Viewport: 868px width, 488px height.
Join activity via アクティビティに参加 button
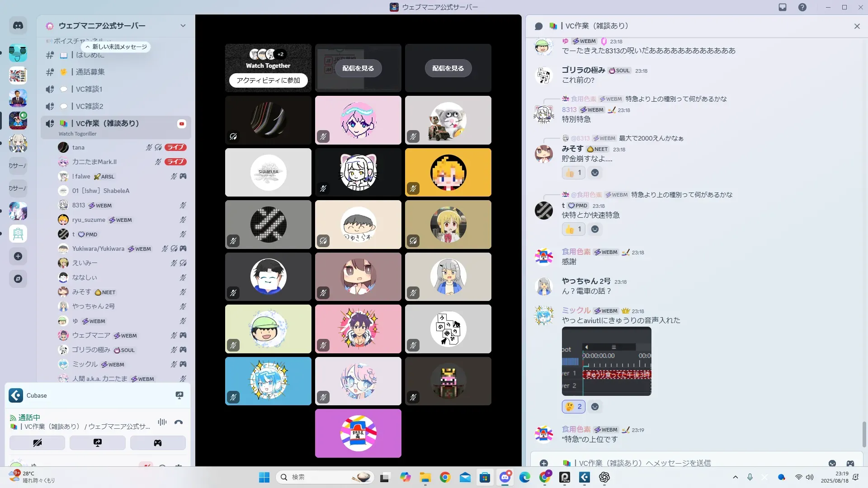click(268, 80)
